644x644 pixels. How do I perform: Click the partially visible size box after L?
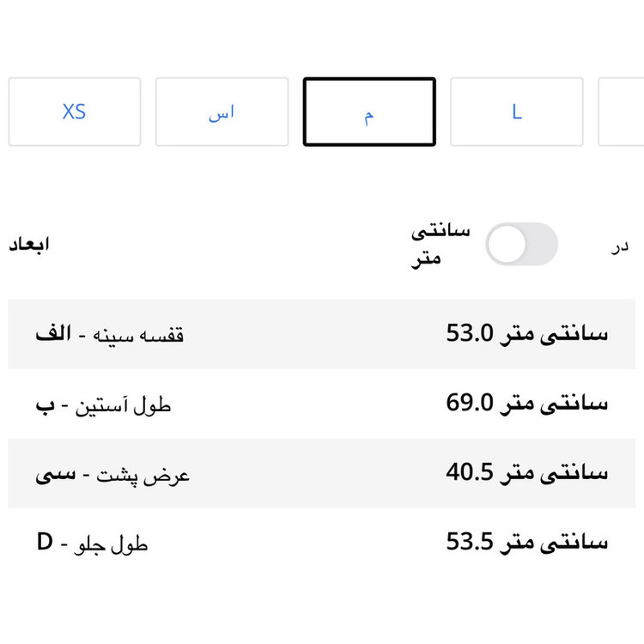622,112
